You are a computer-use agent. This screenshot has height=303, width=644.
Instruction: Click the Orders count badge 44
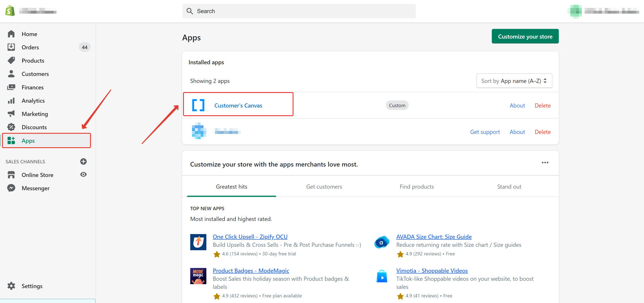click(85, 47)
